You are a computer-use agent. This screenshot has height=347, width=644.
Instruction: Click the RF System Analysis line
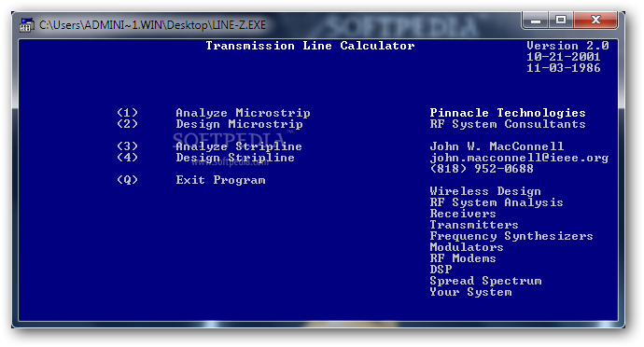(497, 202)
